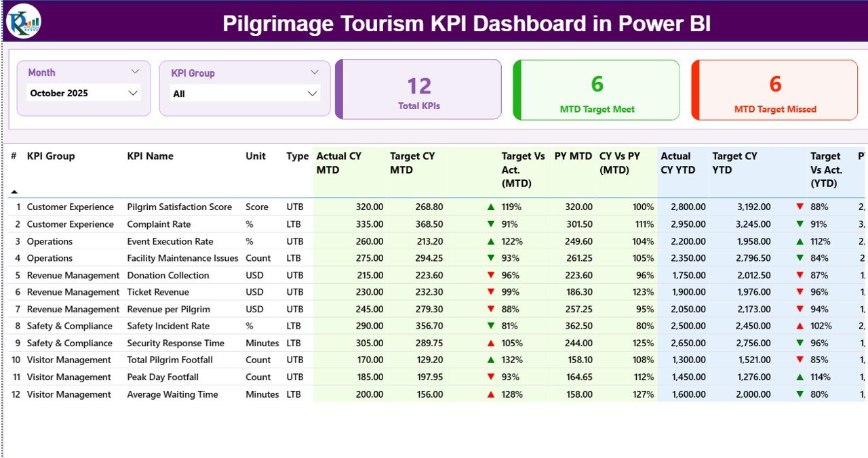Click the ascending sort arrow under the # header
This screenshot has width=868, height=458.
12,191
